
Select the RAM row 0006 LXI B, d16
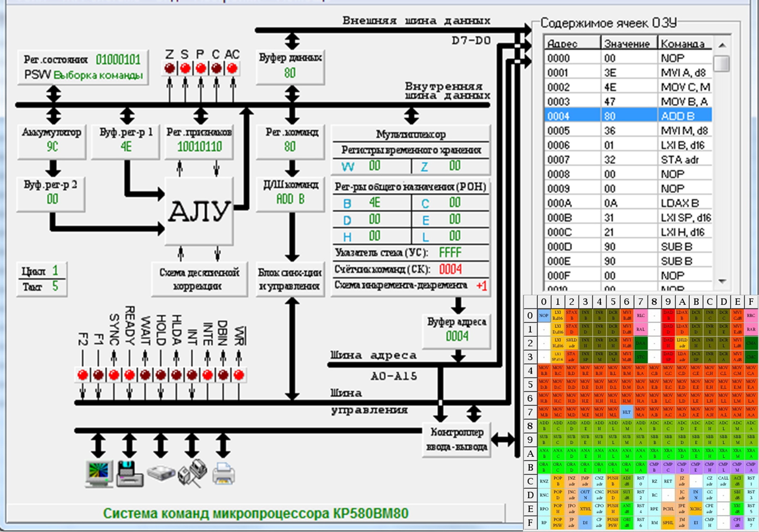pyautogui.click(x=628, y=145)
